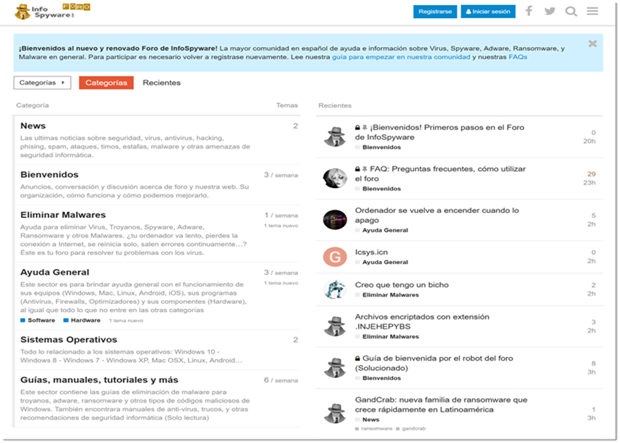The height and width of the screenshot is (443, 620).
Task: Click avatar beside Archivos encriptados topic
Action: (335, 326)
